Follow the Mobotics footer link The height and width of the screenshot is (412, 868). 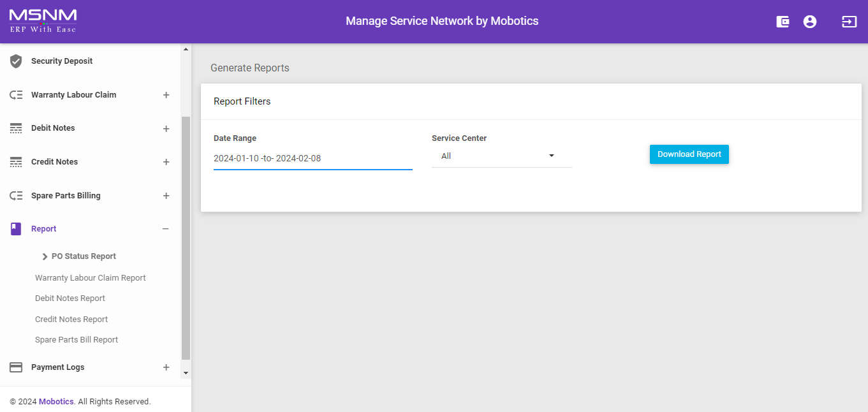(x=56, y=402)
